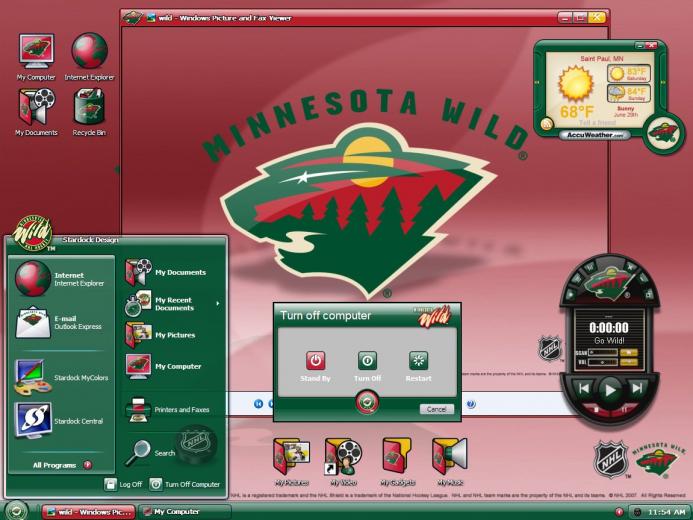Go to previous weather page arrow

(x=538, y=83)
